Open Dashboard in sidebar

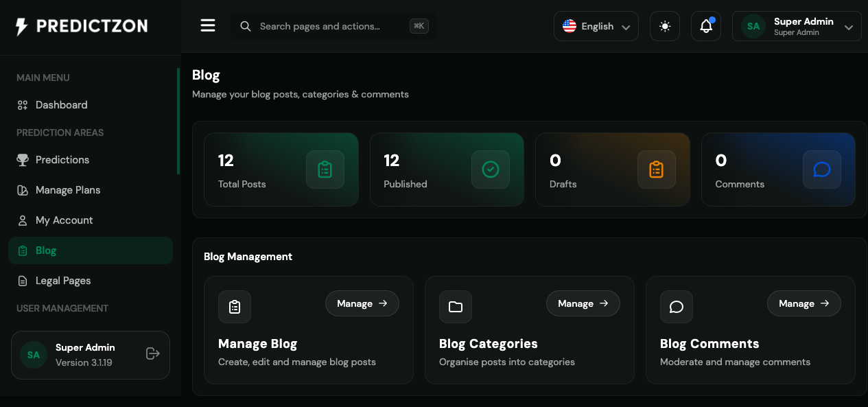pyautogui.click(x=91, y=105)
